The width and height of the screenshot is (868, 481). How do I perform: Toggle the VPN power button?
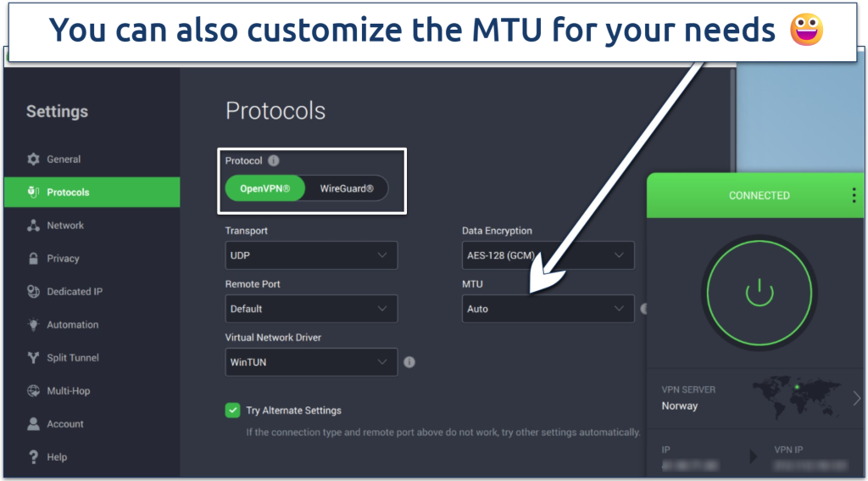[759, 294]
